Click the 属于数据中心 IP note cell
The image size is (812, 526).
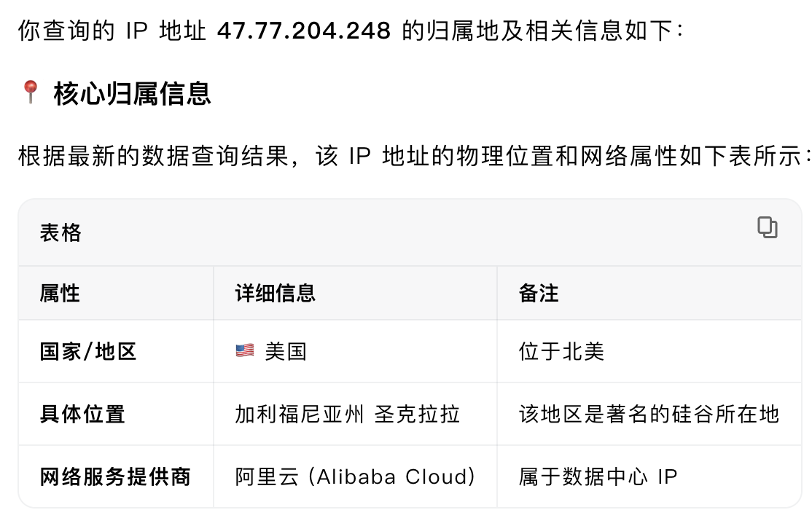tap(598, 476)
